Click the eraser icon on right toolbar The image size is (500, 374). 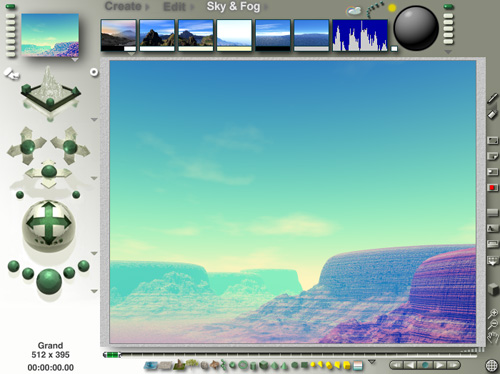pos(492,114)
